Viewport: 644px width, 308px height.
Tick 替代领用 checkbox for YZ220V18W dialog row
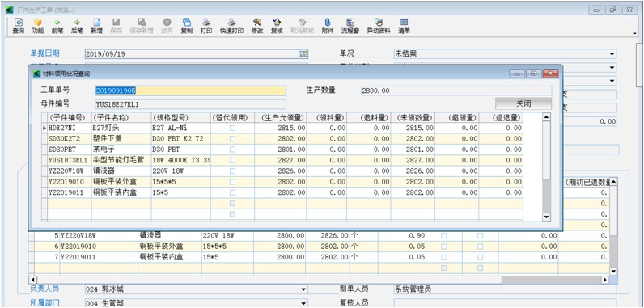click(232, 171)
